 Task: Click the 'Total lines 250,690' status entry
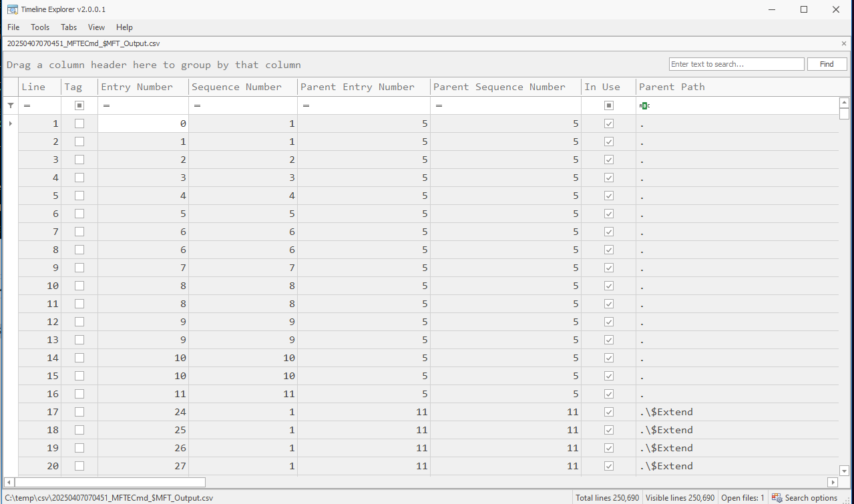point(607,498)
